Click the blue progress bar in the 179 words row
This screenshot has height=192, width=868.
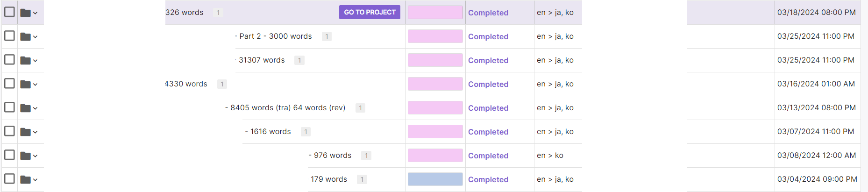(x=435, y=179)
